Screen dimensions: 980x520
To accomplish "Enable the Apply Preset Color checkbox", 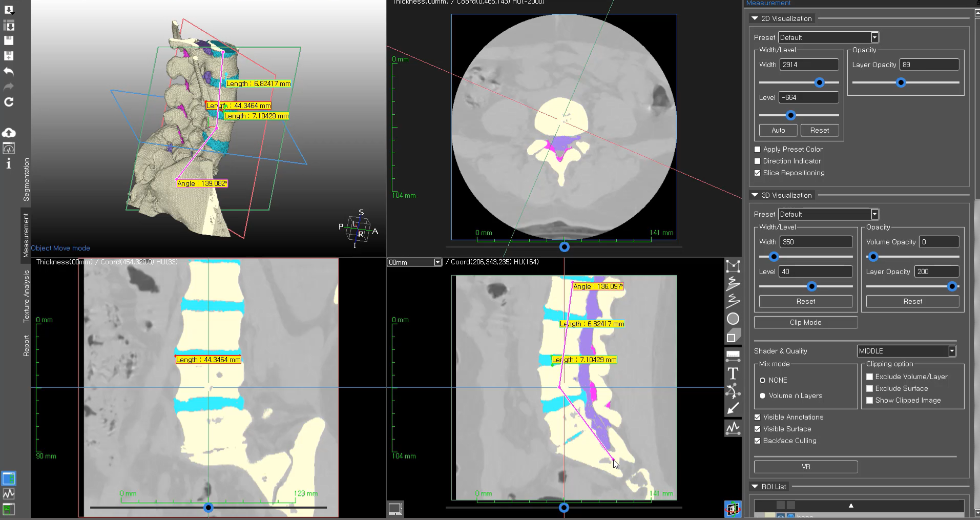I will 758,150.
